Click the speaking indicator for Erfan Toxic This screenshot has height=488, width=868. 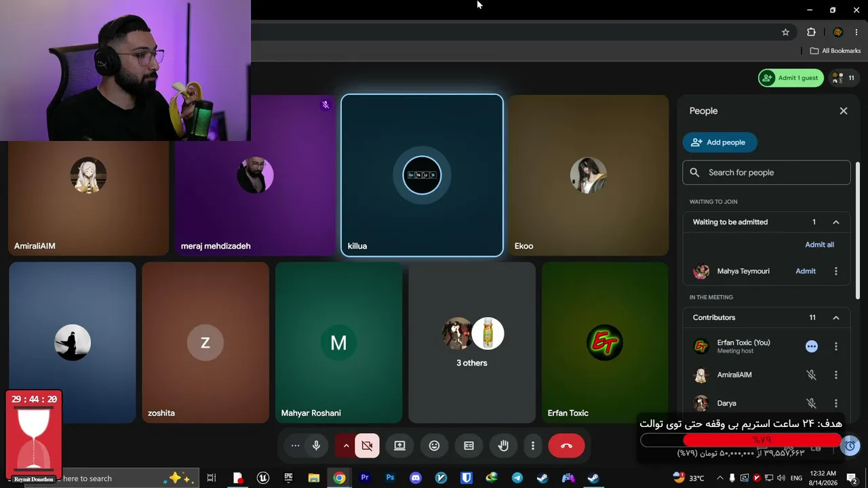click(x=811, y=346)
